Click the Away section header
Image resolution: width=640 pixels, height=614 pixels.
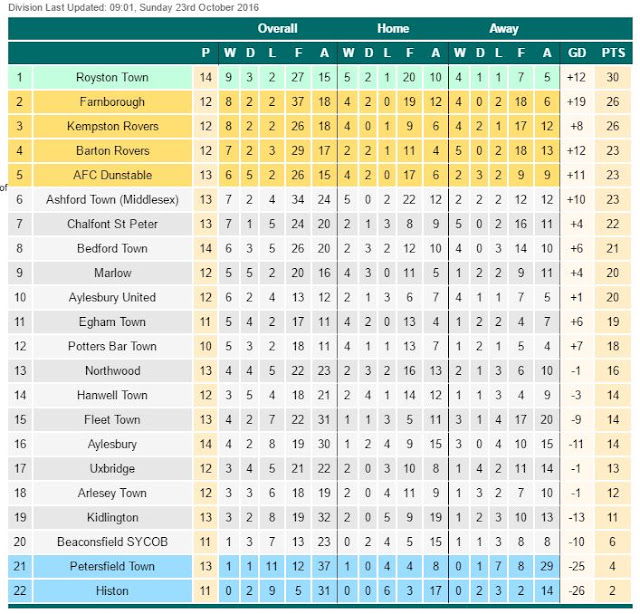pos(504,29)
